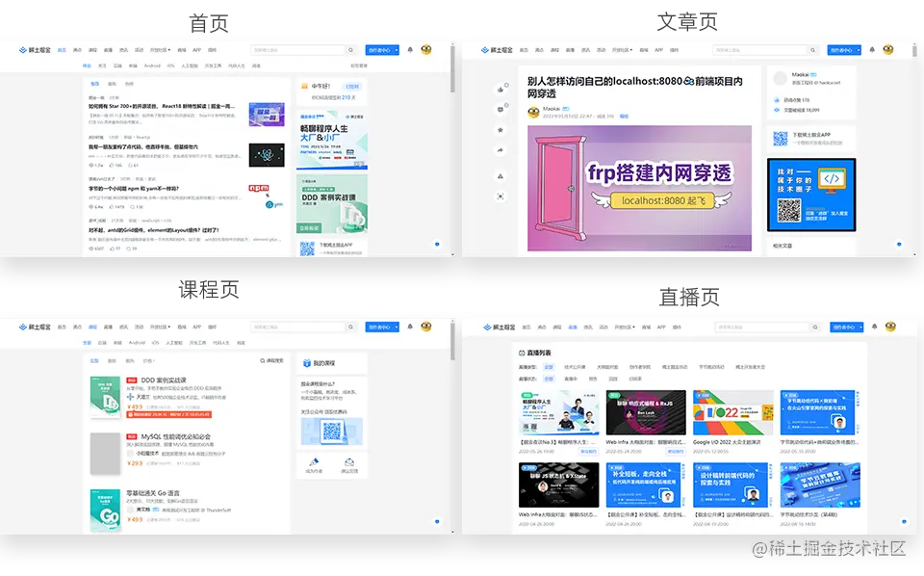924x576 pixels.
Task: Like the article via thumbs-up sidebar icon
Action: [x=500, y=89]
